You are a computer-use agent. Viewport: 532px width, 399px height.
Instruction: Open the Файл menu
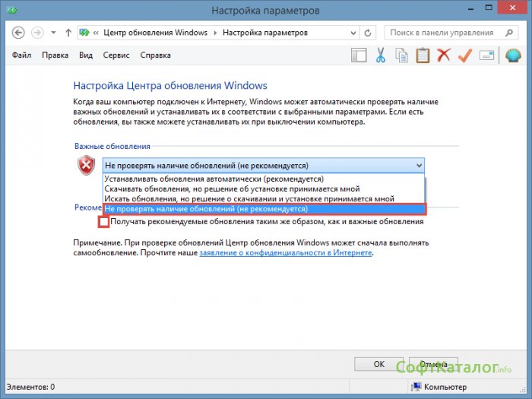(24, 55)
